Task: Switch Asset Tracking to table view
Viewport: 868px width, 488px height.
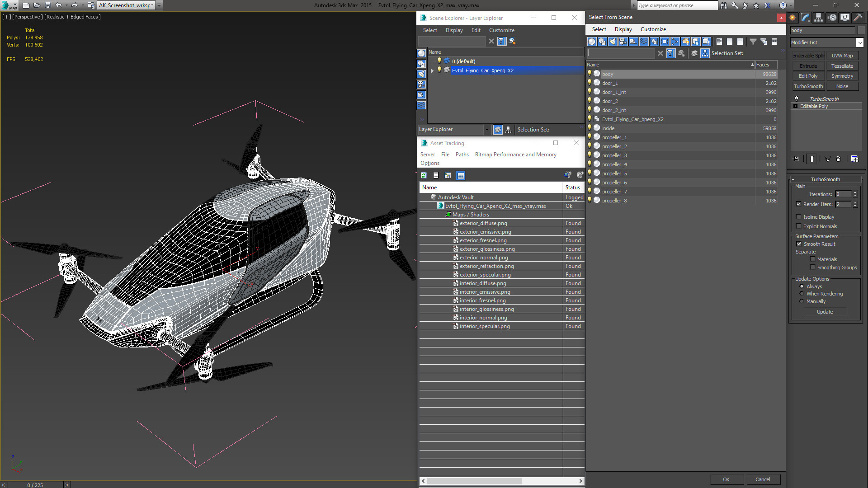Action: pyautogui.click(x=460, y=175)
